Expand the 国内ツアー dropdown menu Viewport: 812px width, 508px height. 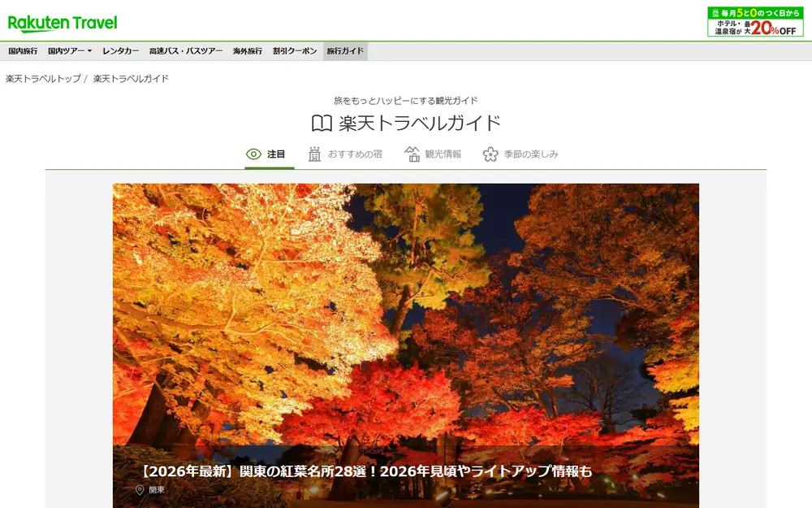70,50
